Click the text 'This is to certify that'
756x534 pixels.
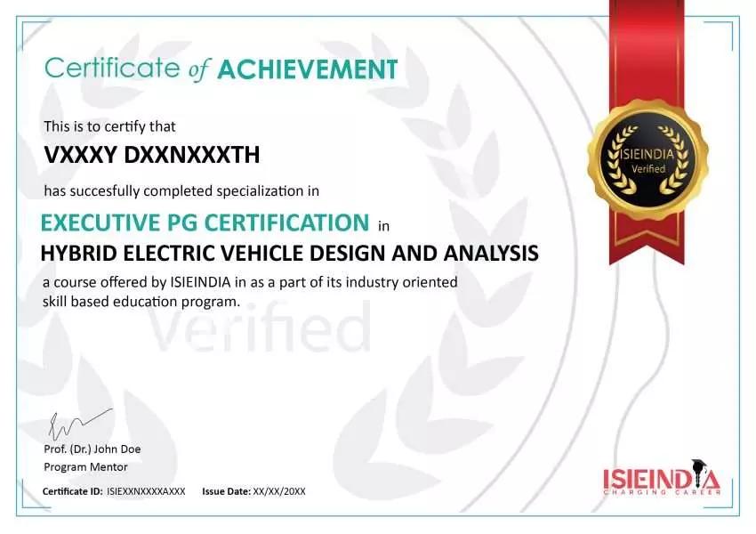(110, 126)
